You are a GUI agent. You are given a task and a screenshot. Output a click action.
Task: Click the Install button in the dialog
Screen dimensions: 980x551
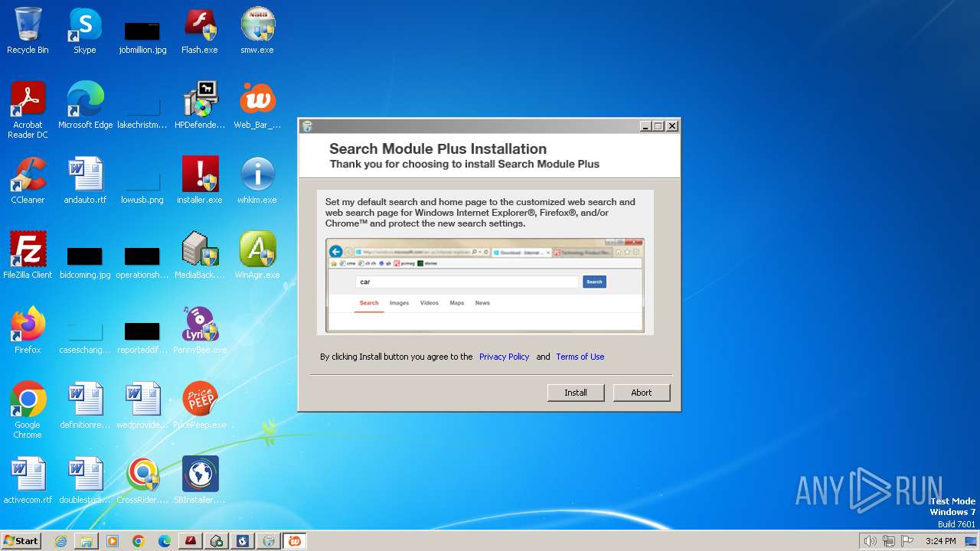576,393
